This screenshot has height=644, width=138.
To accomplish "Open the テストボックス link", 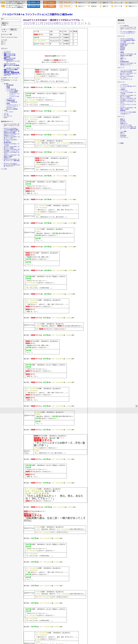I will (x=8, y=116).
